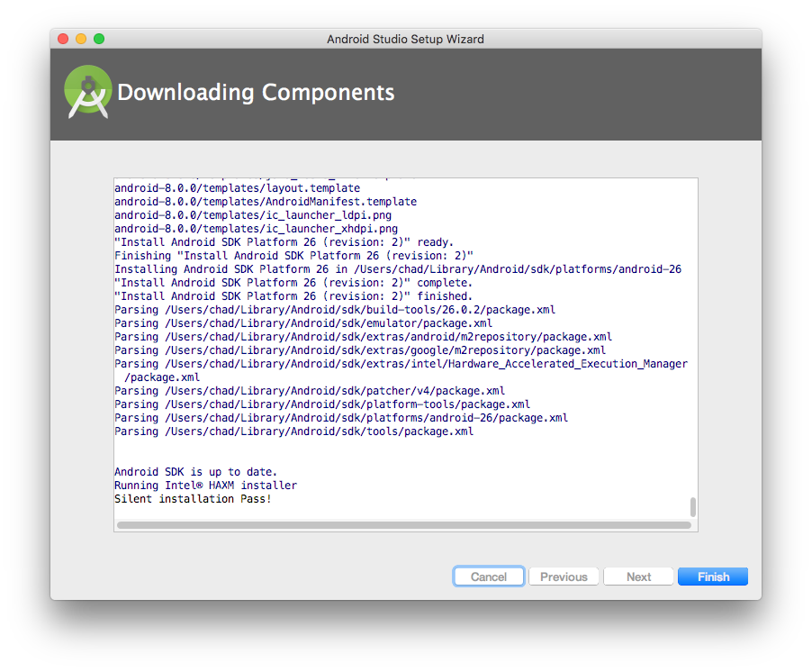Click the Android Studio logo icon

(88, 92)
